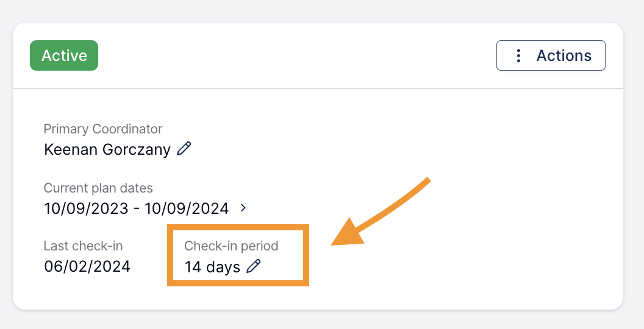Click the Primary Coordinator label
Image resolution: width=644 pixels, height=329 pixels.
103,129
